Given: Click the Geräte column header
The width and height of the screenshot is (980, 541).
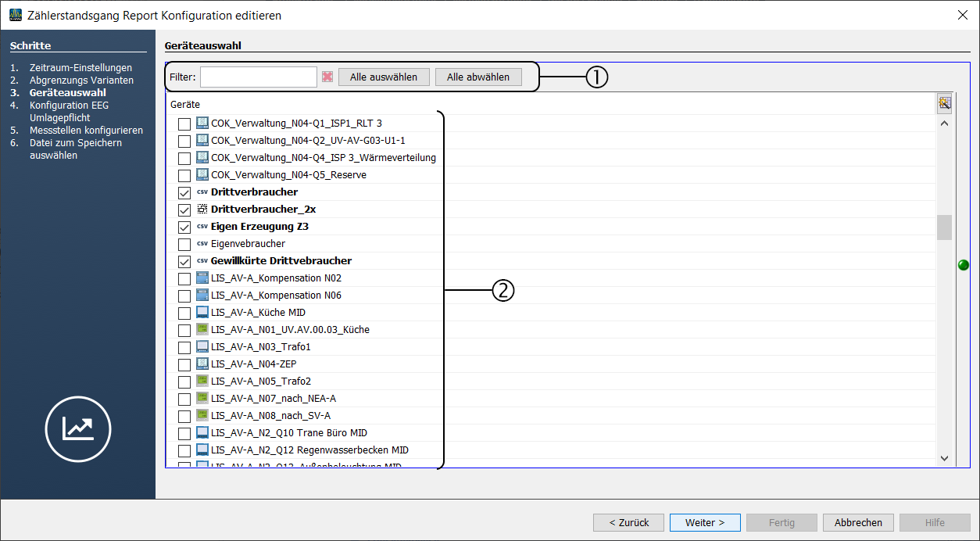Looking at the screenshot, I should click(x=185, y=104).
